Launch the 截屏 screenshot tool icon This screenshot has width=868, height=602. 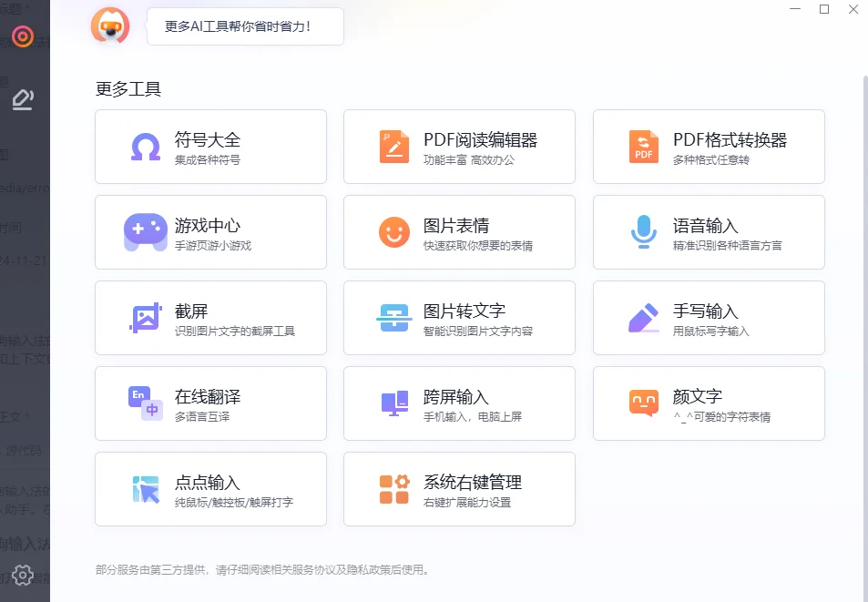pyautogui.click(x=146, y=318)
